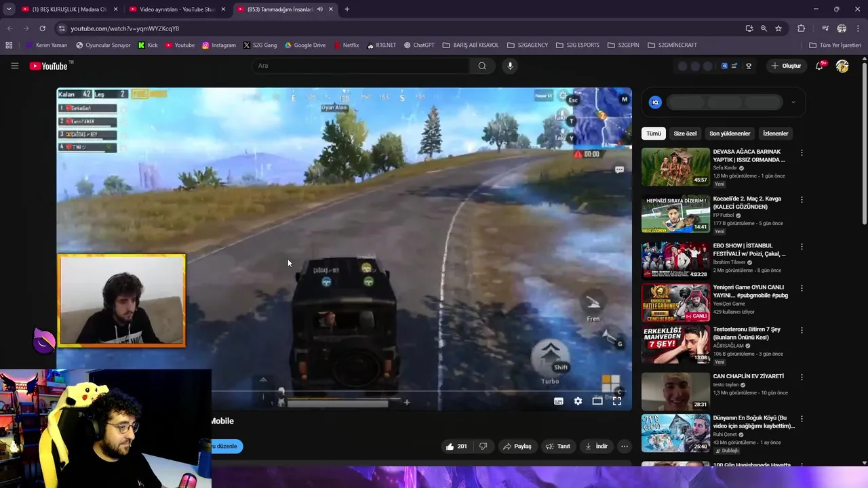
Task: Click the trophy extension icon in header
Action: [749, 66]
